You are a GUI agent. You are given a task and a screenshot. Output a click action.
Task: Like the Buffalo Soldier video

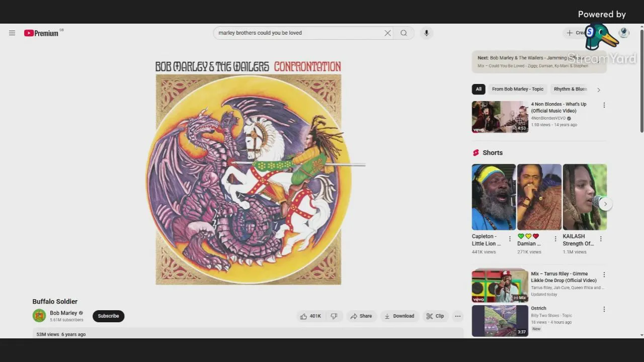310,316
